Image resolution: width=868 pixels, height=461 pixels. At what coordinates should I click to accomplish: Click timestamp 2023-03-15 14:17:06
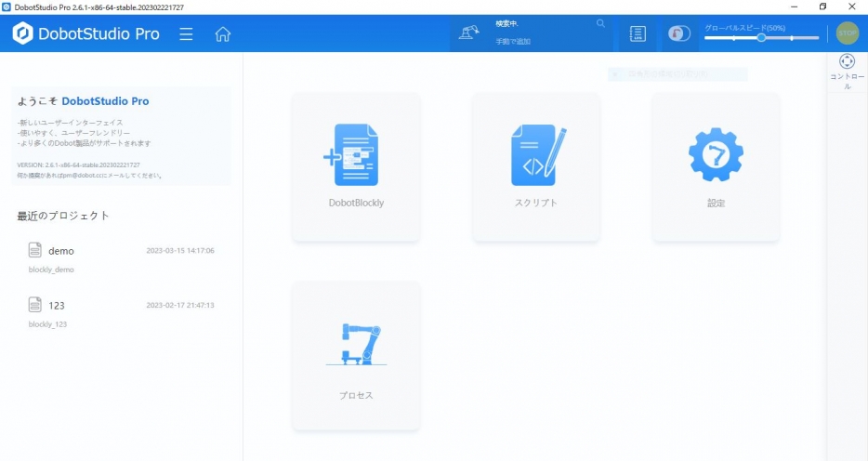pyautogui.click(x=180, y=251)
